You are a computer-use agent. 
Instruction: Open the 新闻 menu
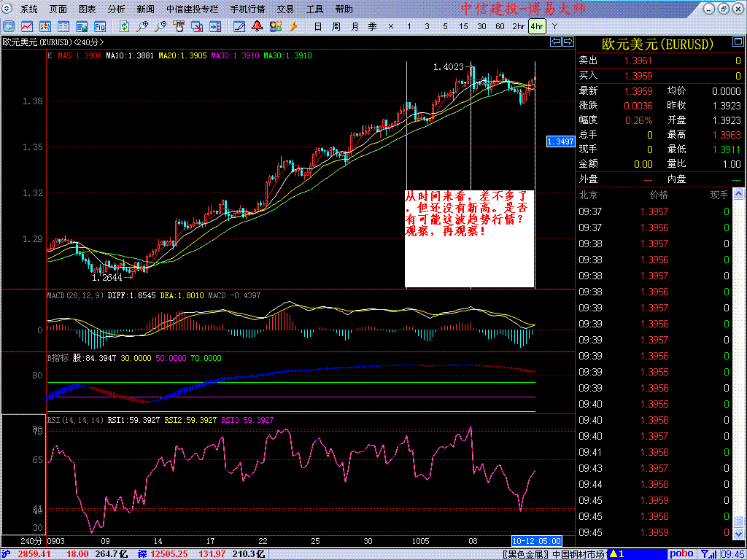coord(145,9)
